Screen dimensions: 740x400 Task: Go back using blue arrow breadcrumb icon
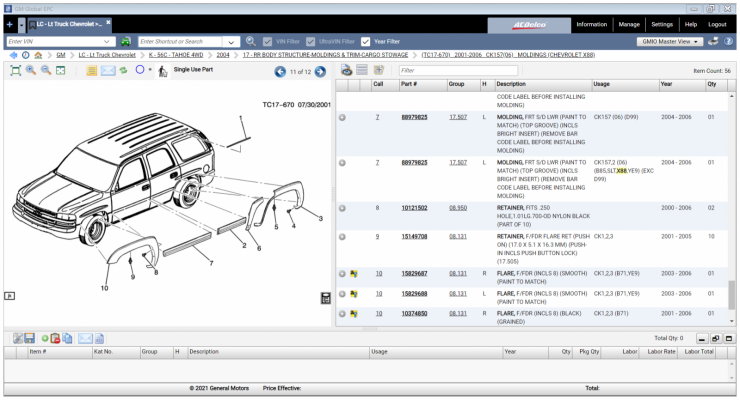[13, 55]
